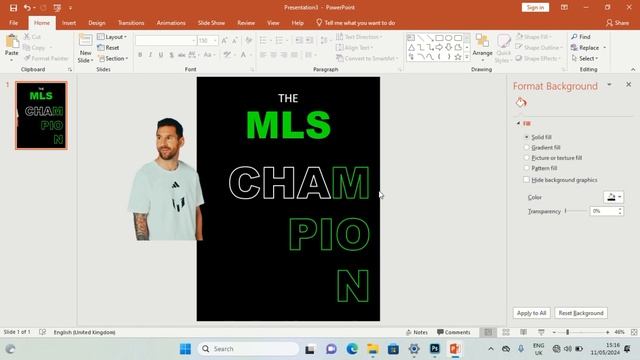
Task: Toggle Italic formatting
Action: 150,55
